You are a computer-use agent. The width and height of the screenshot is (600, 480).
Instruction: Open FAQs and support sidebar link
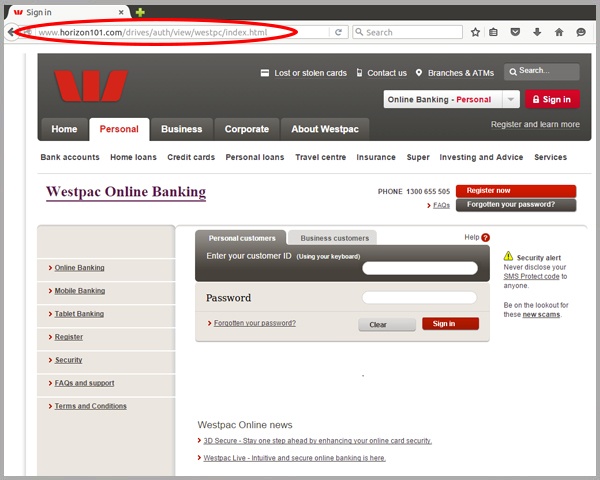point(84,383)
